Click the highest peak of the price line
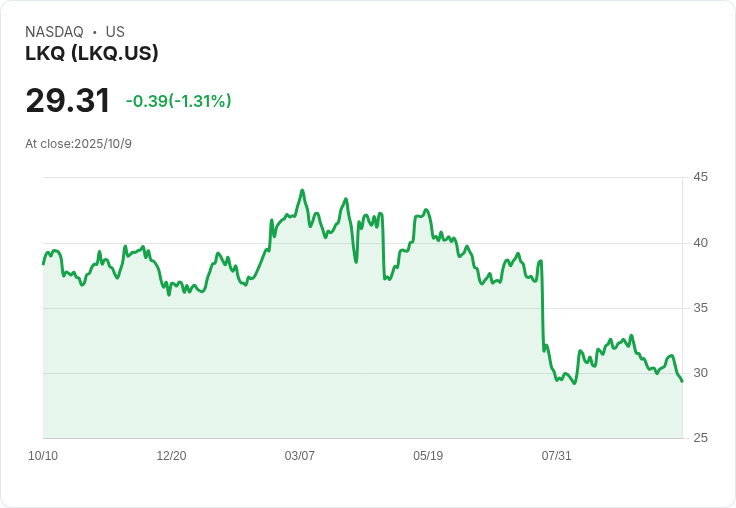Image resolution: width=736 pixels, height=508 pixels. (x=302, y=190)
